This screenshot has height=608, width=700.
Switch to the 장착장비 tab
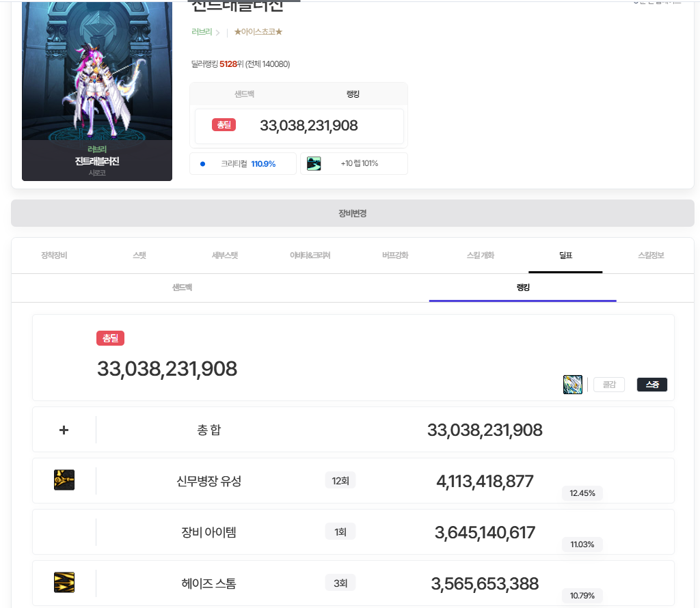[54, 255]
